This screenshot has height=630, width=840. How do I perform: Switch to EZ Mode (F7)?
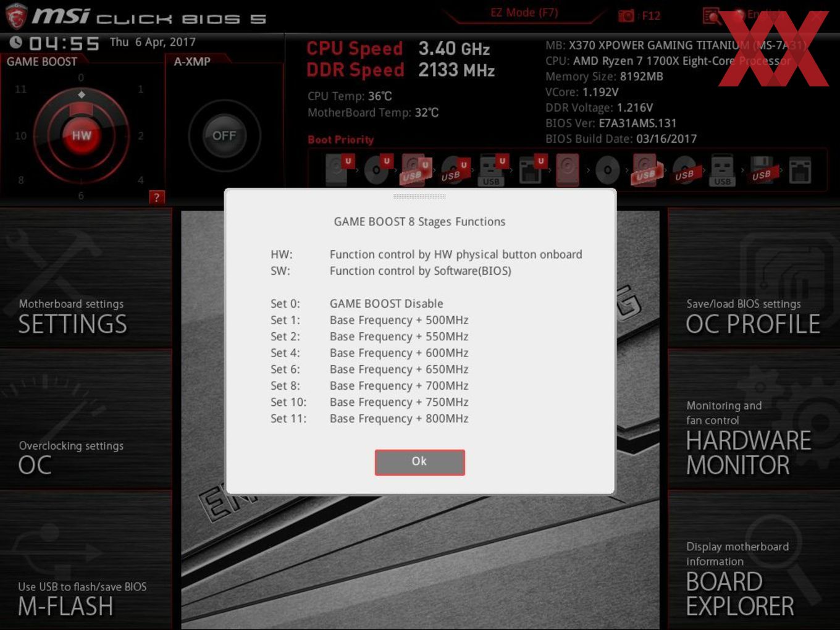coord(524,12)
